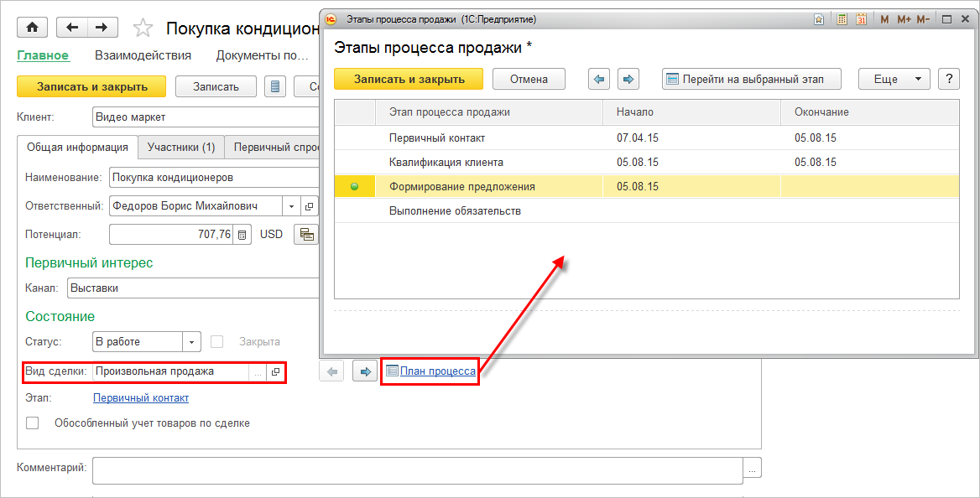Click the calculator icon in the Потенциал field
980x498 pixels.
tap(242, 235)
